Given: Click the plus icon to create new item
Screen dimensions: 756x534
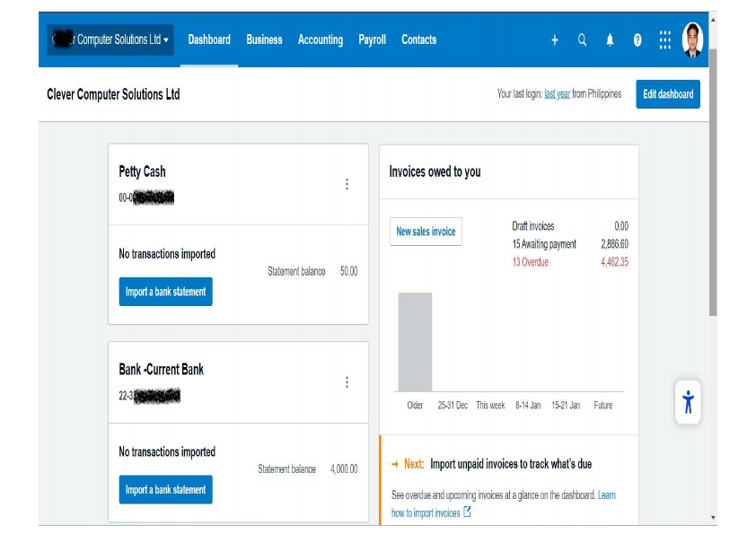Looking at the screenshot, I should (555, 39).
